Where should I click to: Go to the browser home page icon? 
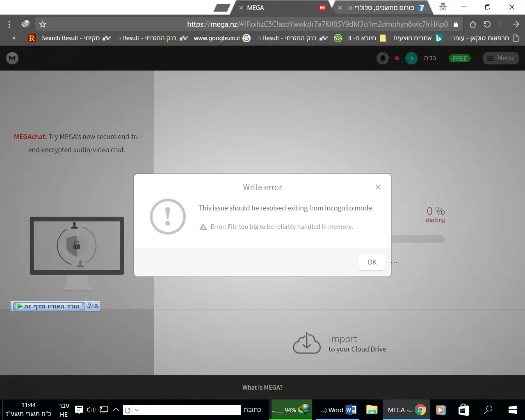pyautogui.click(x=472, y=24)
